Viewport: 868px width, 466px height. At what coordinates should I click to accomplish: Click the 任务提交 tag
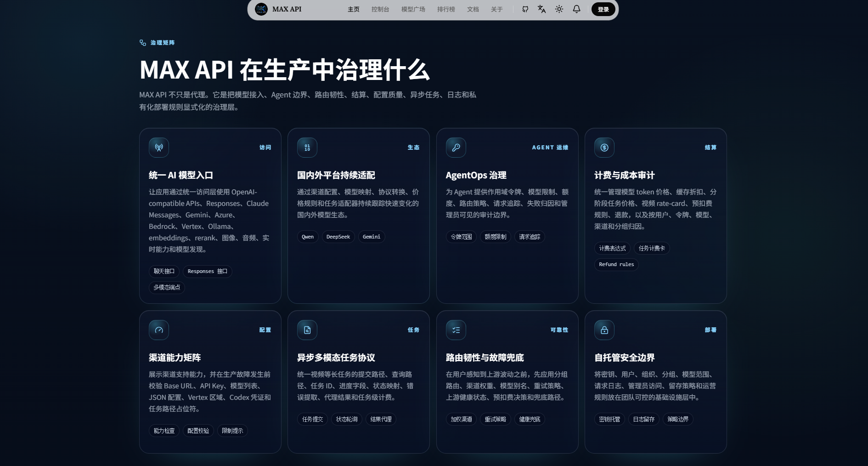coord(313,420)
